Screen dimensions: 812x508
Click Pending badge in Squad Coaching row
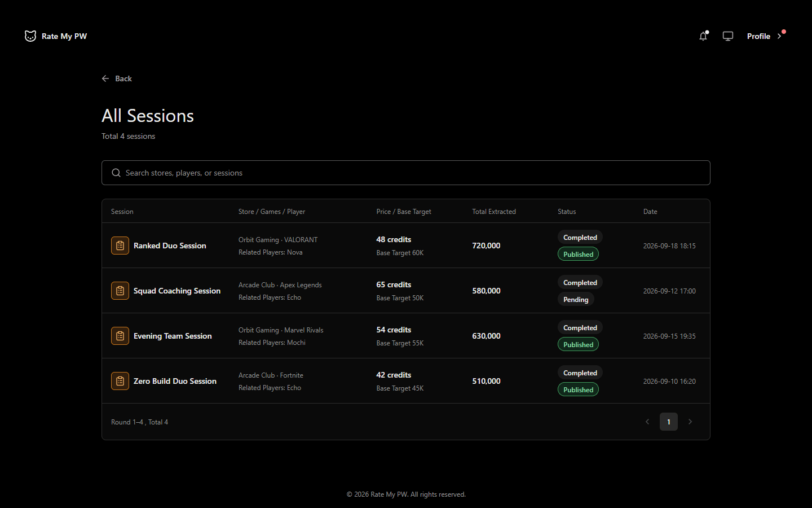[x=576, y=299]
